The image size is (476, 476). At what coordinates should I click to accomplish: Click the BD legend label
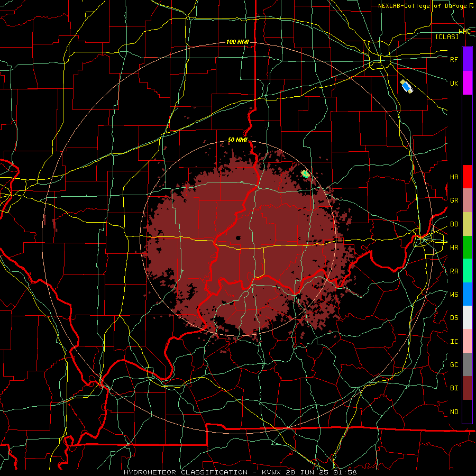454,224
